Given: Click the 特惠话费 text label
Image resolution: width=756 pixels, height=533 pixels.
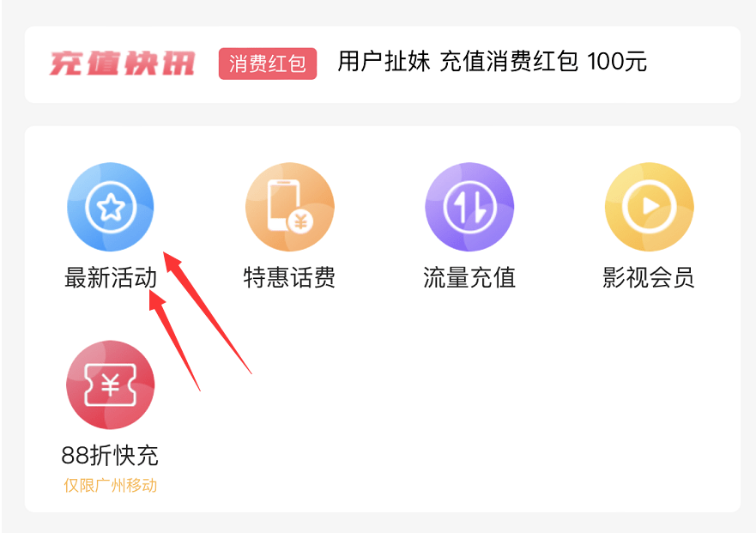Looking at the screenshot, I should 289,277.
